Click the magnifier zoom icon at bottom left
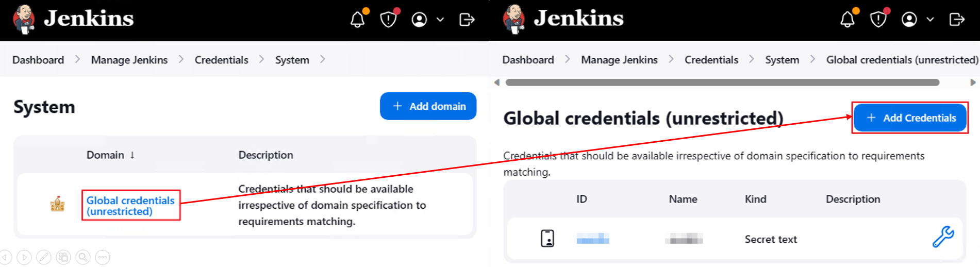The width and height of the screenshot is (980, 267). (83, 257)
